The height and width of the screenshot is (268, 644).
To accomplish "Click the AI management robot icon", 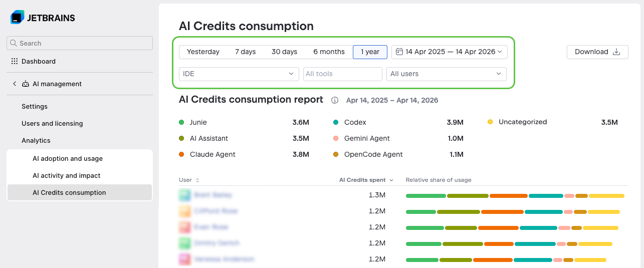I will click(x=26, y=84).
